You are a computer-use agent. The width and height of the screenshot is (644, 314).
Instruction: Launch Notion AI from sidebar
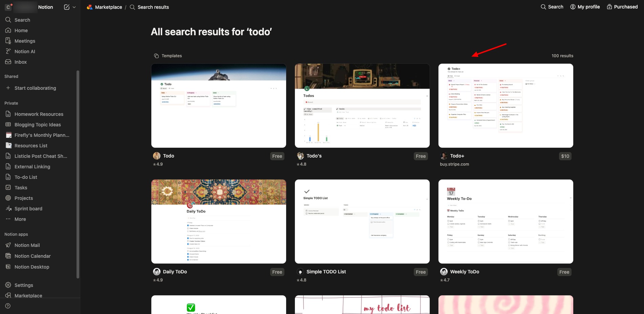25,51
